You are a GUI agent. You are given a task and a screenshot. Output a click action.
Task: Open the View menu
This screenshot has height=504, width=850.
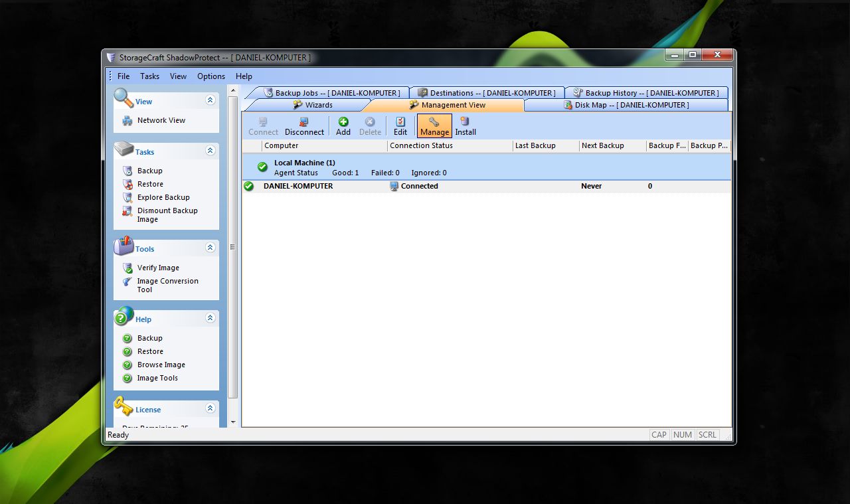178,76
